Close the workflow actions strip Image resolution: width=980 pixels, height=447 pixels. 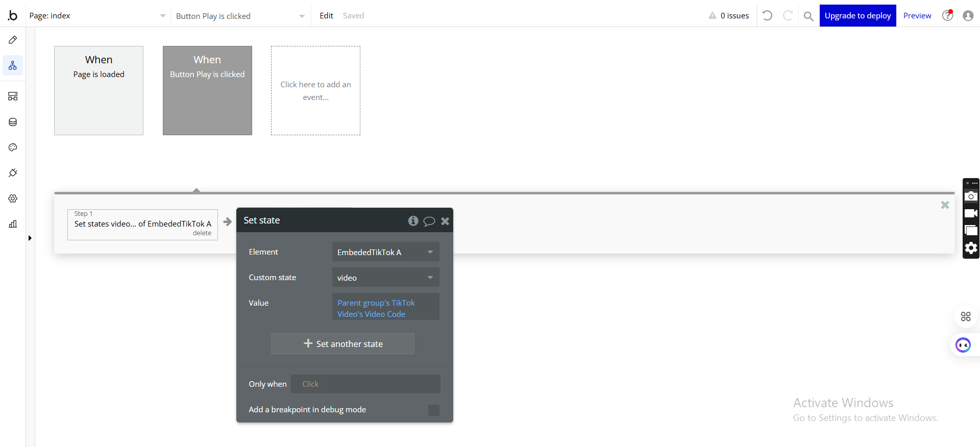click(945, 205)
